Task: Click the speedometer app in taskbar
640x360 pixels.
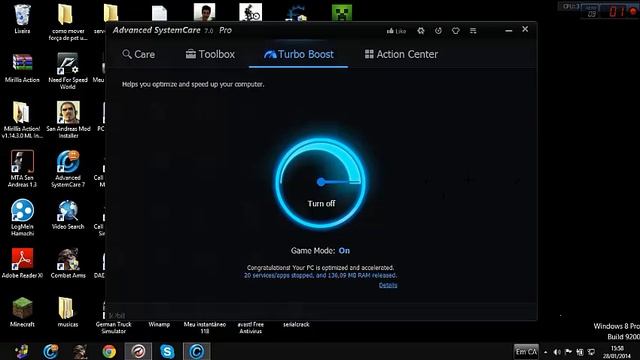Action: pyautogui.click(x=138, y=351)
